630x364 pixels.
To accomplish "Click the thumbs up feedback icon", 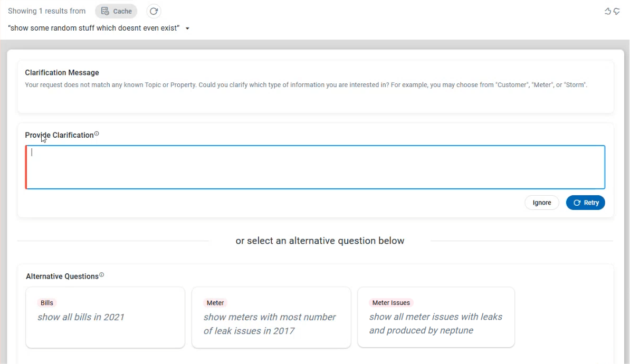I will tap(607, 11).
